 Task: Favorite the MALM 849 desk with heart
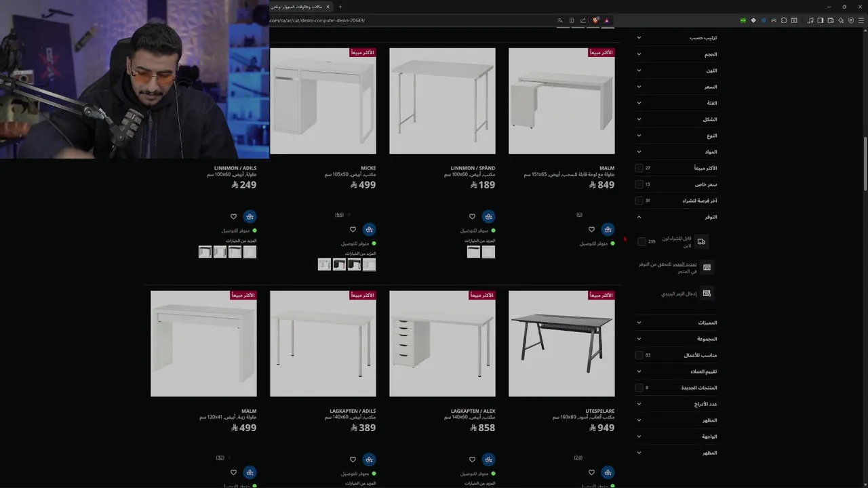(x=591, y=230)
